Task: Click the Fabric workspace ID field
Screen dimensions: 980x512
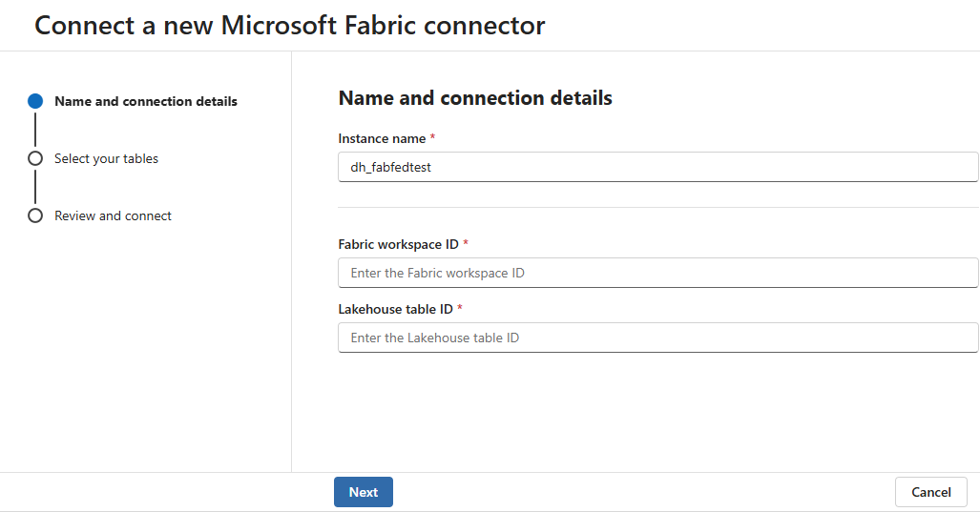Action: (x=658, y=273)
